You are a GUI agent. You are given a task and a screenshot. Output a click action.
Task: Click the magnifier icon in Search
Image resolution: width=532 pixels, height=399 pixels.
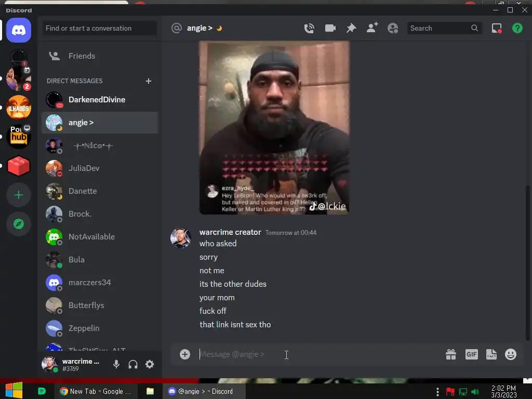(475, 28)
